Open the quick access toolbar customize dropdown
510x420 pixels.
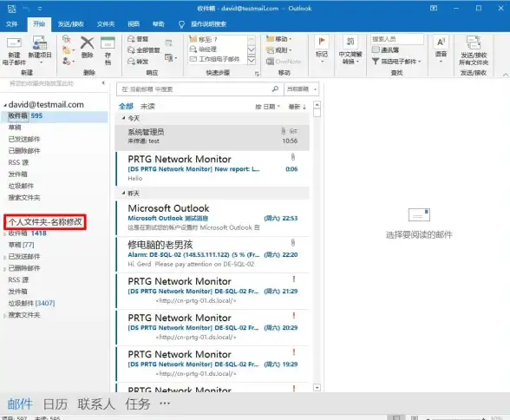pos(40,9)
